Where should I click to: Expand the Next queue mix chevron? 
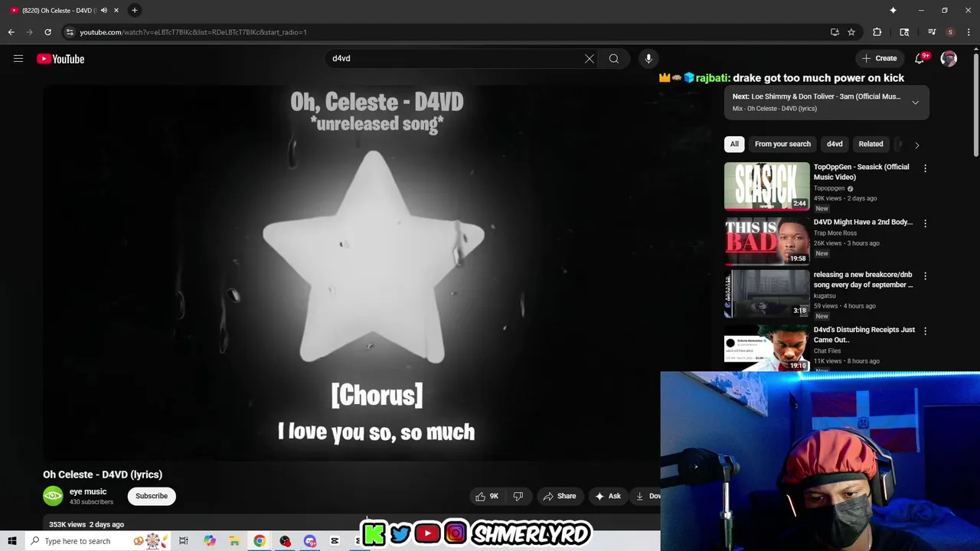[915, 103]
